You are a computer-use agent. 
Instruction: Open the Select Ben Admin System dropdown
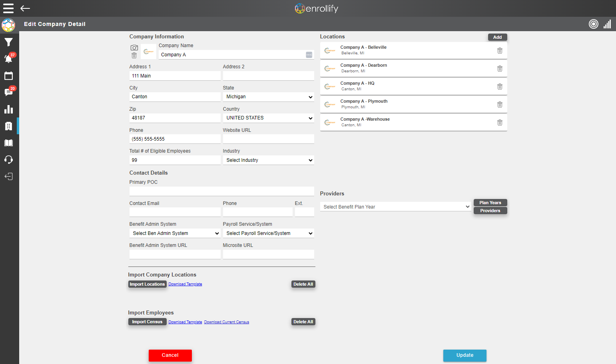tap(175, 233)
